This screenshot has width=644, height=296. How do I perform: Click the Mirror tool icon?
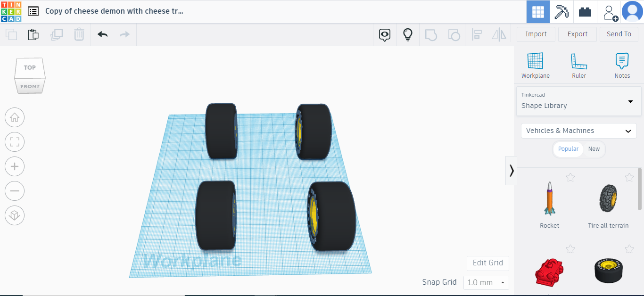(499, 34)
